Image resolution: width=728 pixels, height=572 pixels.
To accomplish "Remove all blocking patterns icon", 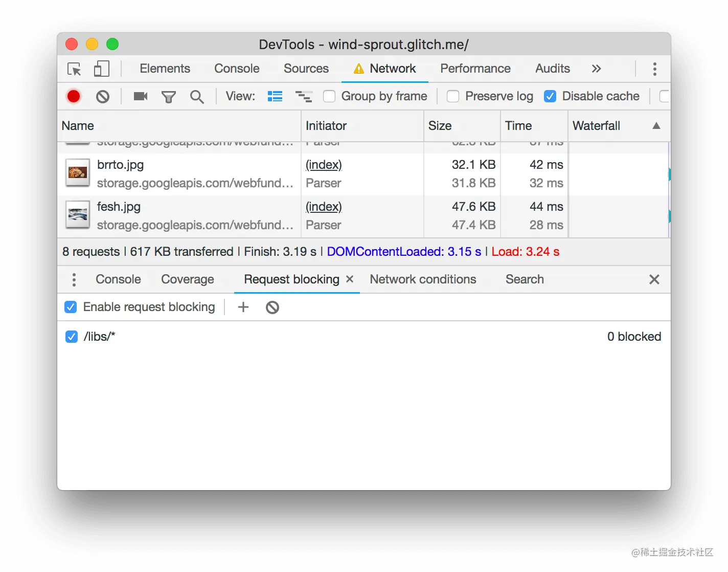I will coord(272,307).
